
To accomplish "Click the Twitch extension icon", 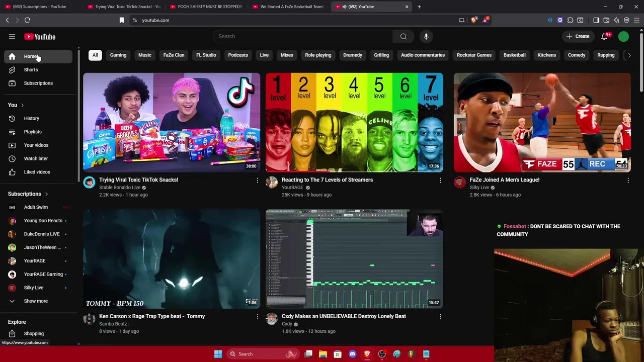I will click(560, 20).
